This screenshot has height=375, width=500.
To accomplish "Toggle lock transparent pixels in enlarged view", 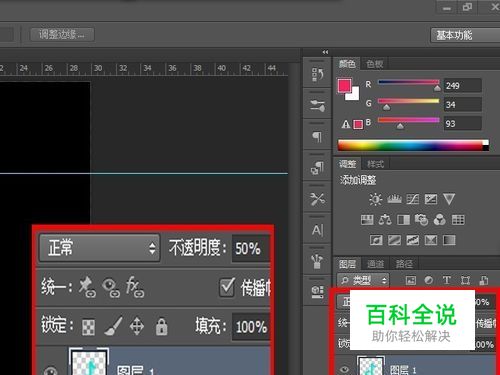I will click(x=88, y=327).
